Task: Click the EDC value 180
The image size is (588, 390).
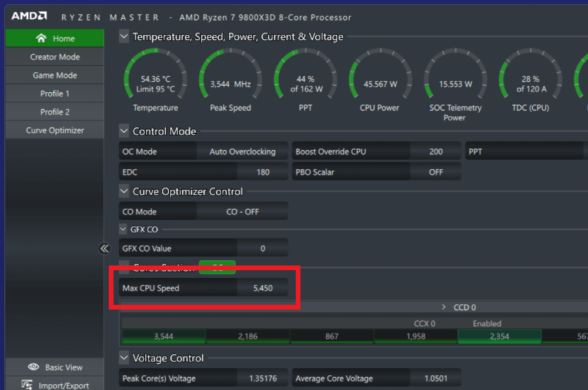Action: (x=262, y=172)
